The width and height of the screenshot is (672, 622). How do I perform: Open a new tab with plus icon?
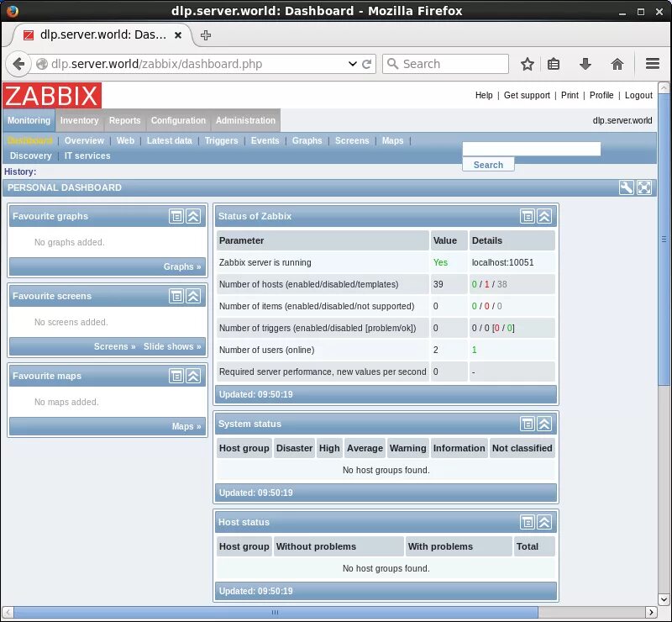pyautogui.click(x=206, y=35)
